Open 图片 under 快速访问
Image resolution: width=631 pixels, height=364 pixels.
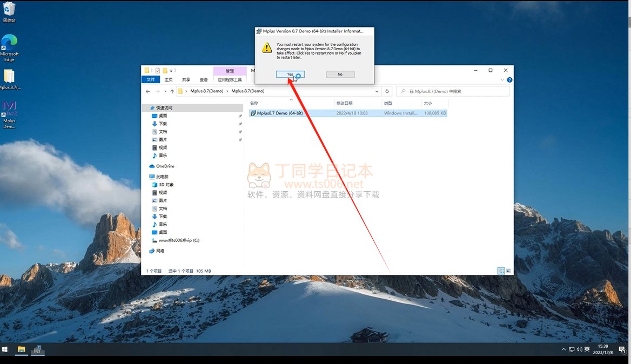[163, 139]
